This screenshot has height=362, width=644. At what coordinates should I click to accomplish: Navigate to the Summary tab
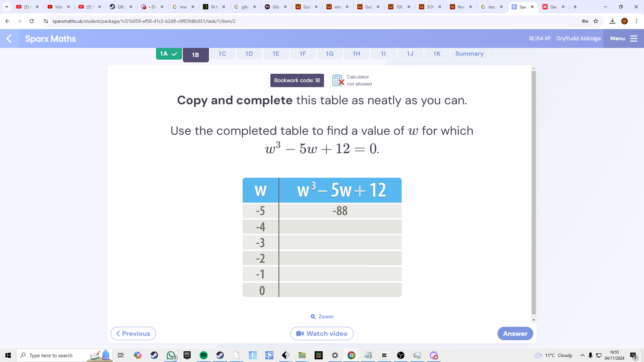pos(470,54)
